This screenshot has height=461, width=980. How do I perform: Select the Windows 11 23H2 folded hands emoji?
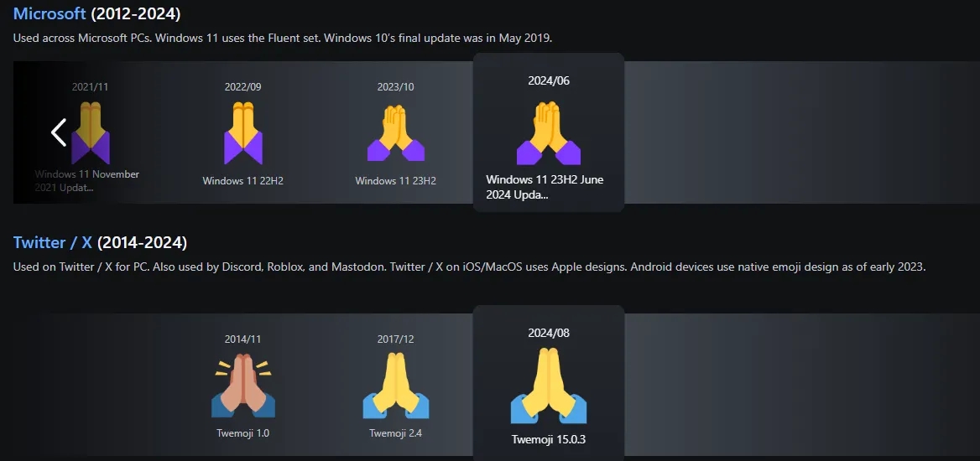tap(396, 132)
